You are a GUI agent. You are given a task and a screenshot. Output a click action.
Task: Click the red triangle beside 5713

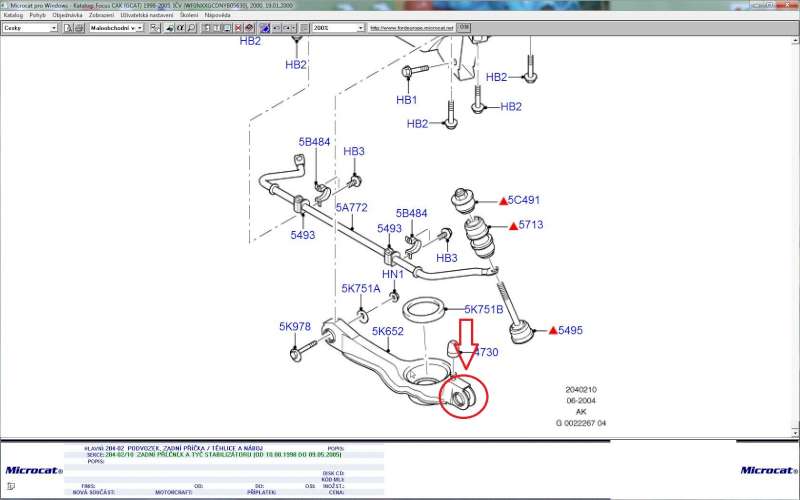(512, 226)
